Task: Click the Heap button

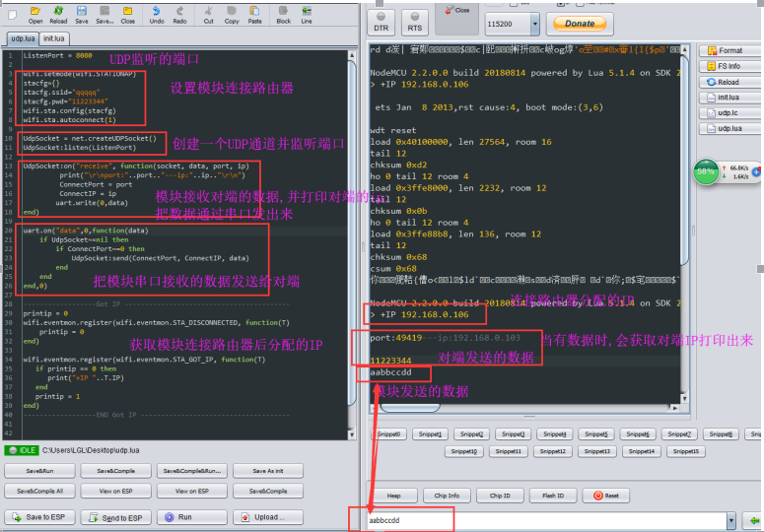Action: pos(393,496)
